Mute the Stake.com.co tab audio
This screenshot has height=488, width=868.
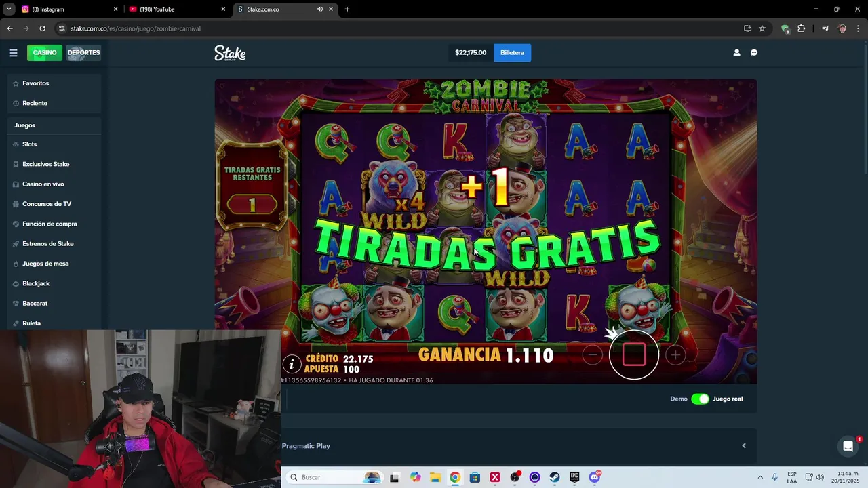pyautogui.click(x=319, y=9)
